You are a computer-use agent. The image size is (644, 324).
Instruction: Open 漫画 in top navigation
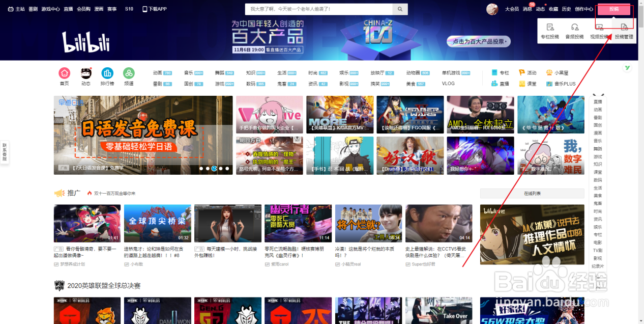tap(99, 9)
